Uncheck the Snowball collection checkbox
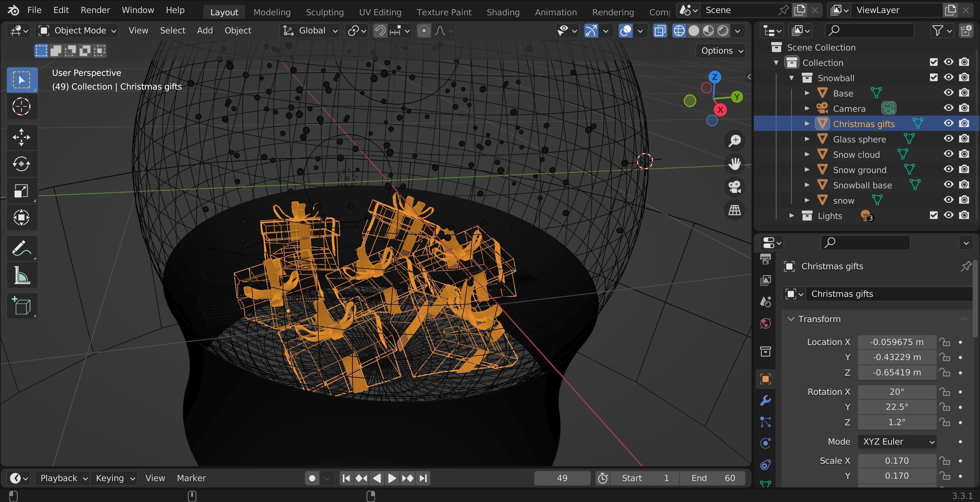980x502 pixels. [x=934, y=78]
